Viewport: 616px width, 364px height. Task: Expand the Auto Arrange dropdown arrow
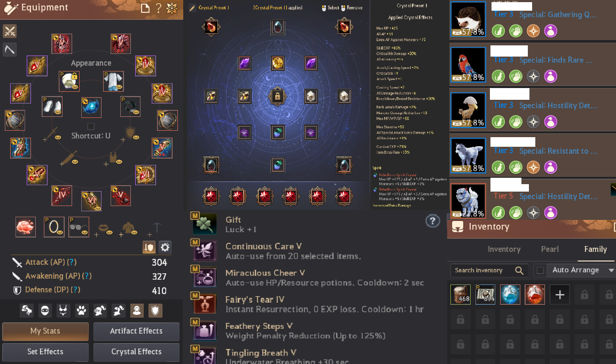click(x=611, y=270)
